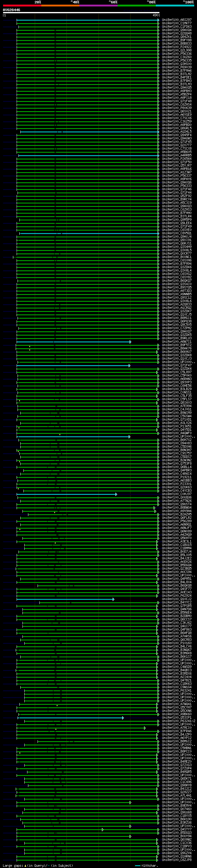This screenshot has width=197, height=868.
Task: Select the UniRef100_B9F5T2 entry
Action: tap(176, 345)
